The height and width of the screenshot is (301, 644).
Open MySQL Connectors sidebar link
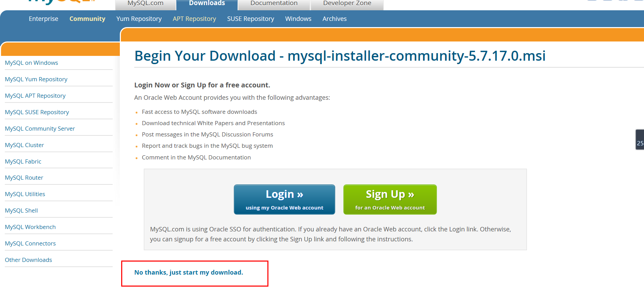(x=30, y=243)
